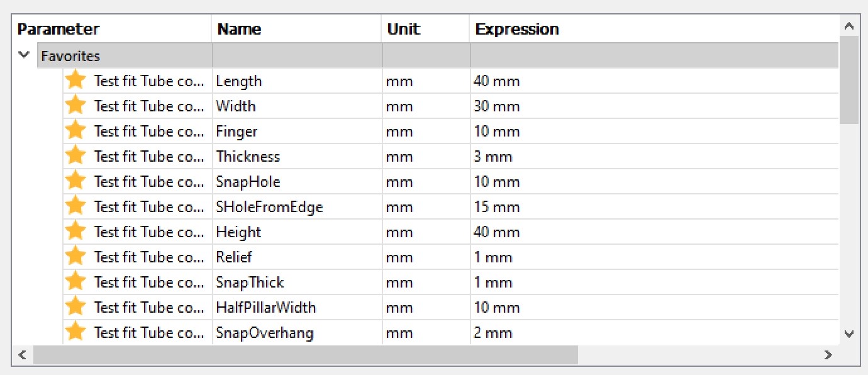Screen dimensions: 868x375
Task: Collapse the Favorites group
Action: pyautogui.click(x=25, y=55)
